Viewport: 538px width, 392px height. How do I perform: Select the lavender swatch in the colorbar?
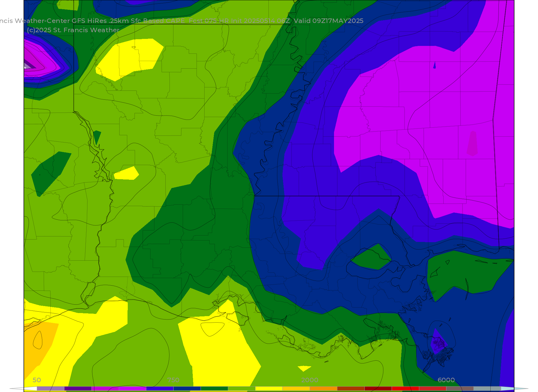[51, 389]
